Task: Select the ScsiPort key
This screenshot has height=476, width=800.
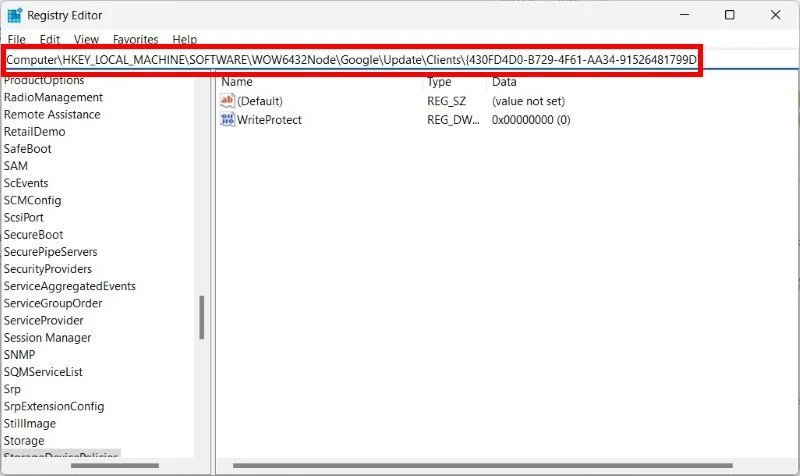Action: (23, 217)
